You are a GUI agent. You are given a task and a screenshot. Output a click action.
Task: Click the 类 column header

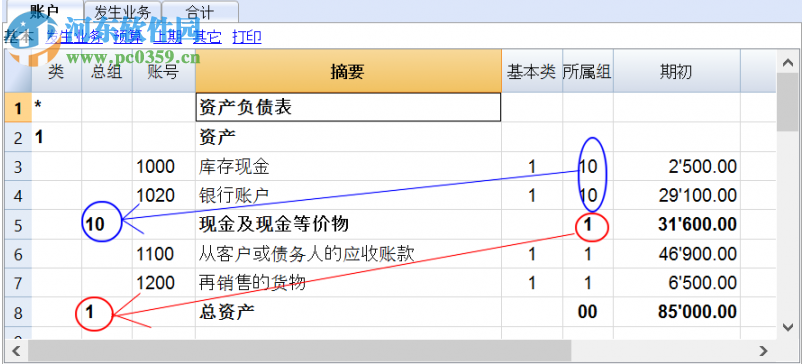point(56,71)
